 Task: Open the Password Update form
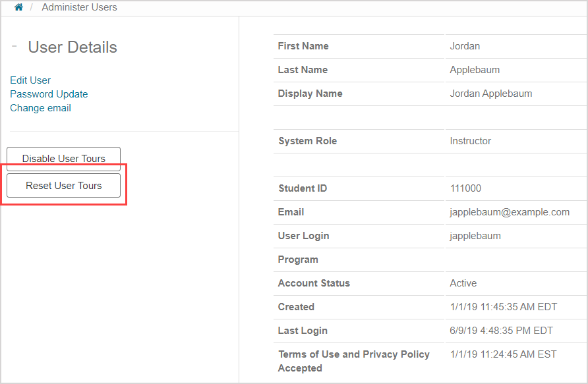click(49, 94)
